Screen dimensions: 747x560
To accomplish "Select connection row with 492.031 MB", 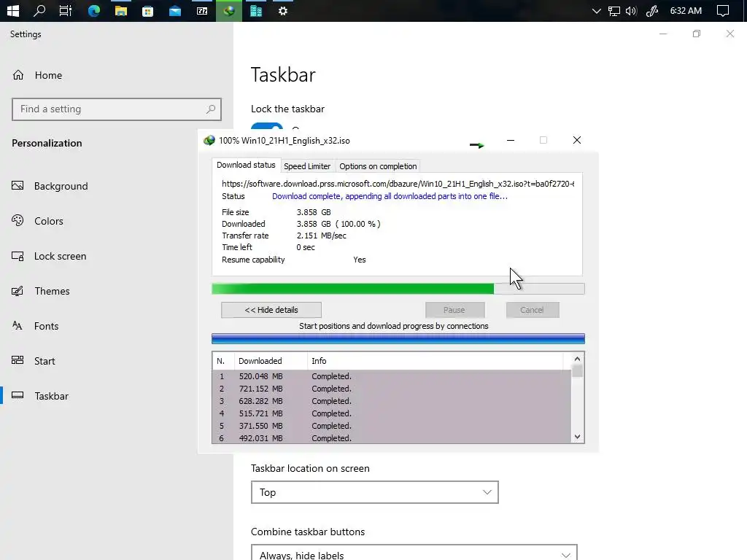I will (392, 438).
